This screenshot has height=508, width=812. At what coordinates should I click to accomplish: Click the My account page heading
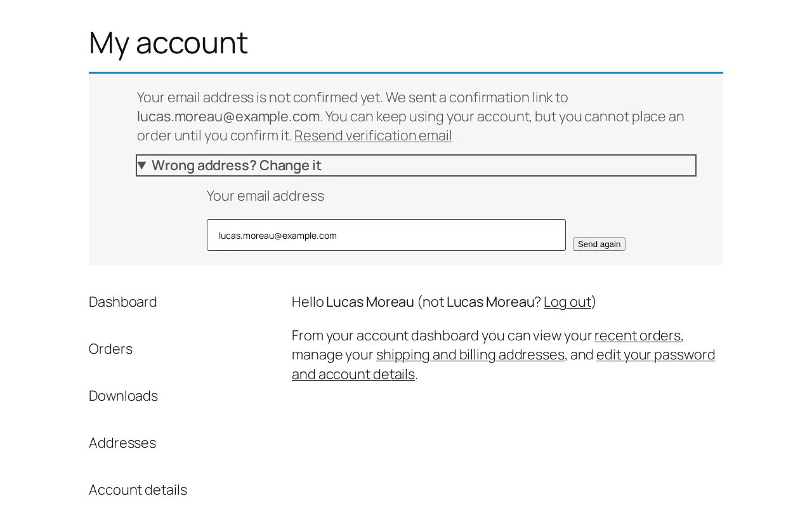(x=168, y=43)
